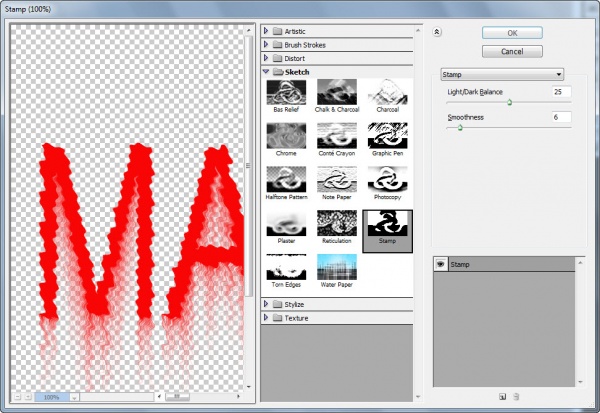Open the zoom percentage dropdown arrow

point(74,397)
